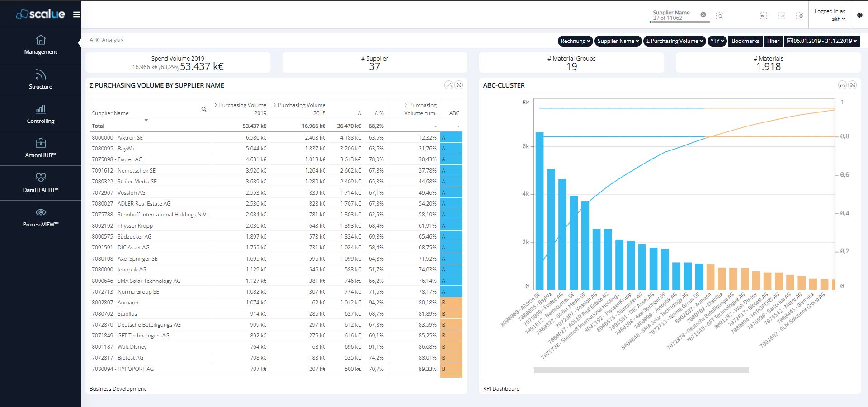The height and width of the screenshot is (407, 868).
Task: Open the supplier search magnifier in the table
Action: coord(203,110)
